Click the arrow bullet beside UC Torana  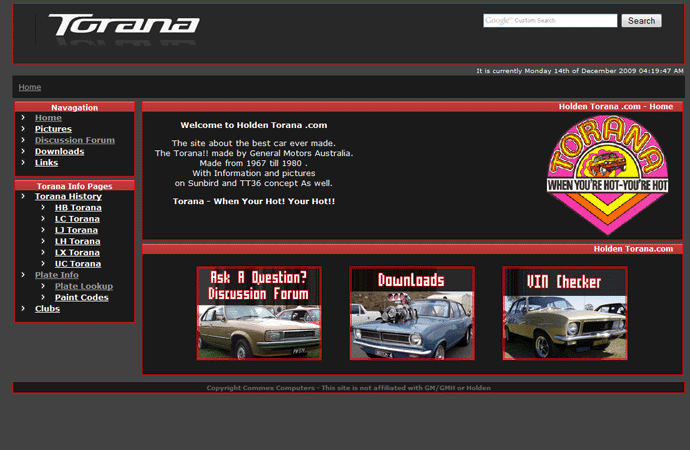coord(43,263)
